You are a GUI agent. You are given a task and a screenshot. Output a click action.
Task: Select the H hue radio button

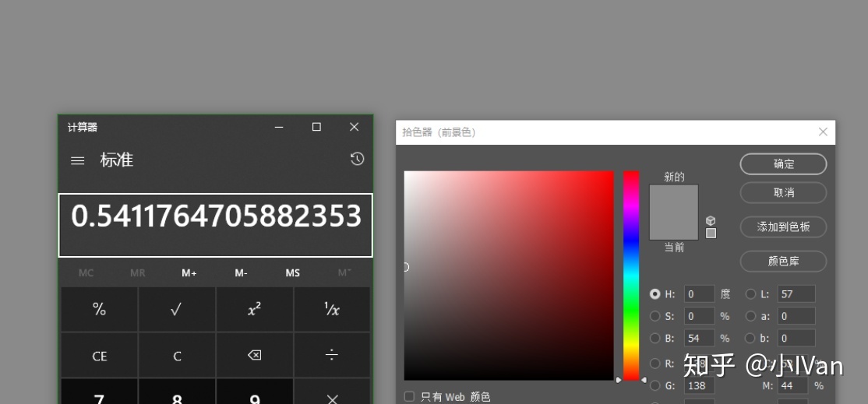655,294
